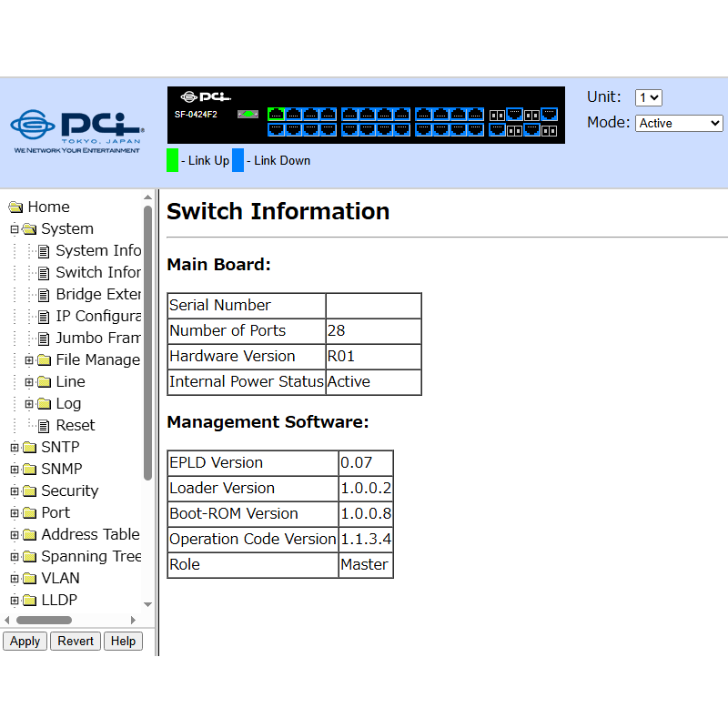Screen dimensions: 728x728
Task: Open the Unit dropdown
Action: (x=648, y=98)
